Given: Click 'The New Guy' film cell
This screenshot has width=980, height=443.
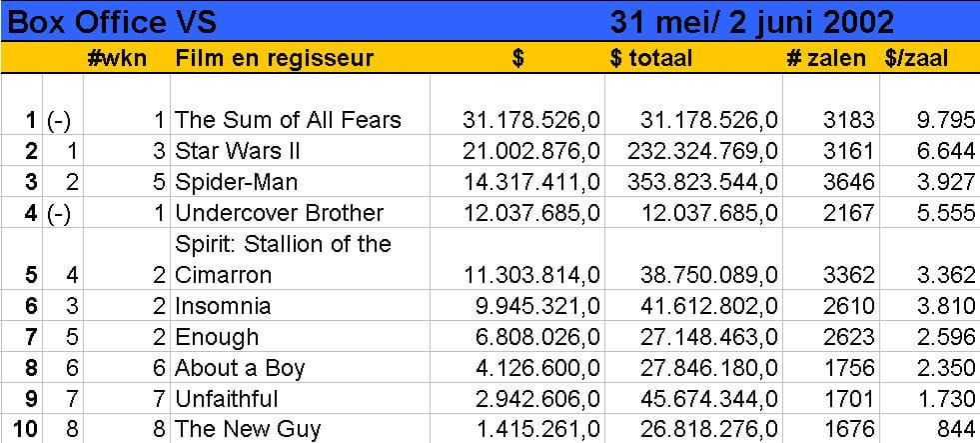Looking at the screenshot, I should tap(248, 429).
